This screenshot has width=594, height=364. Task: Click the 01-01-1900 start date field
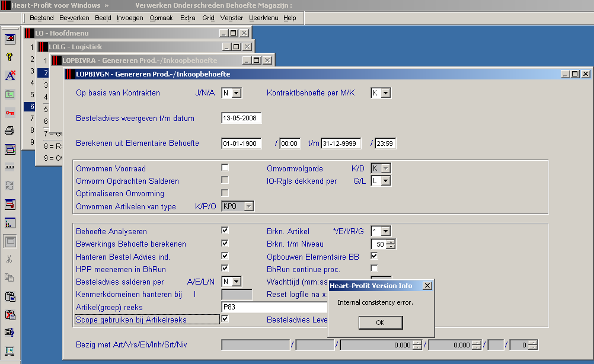pos(241,143)
